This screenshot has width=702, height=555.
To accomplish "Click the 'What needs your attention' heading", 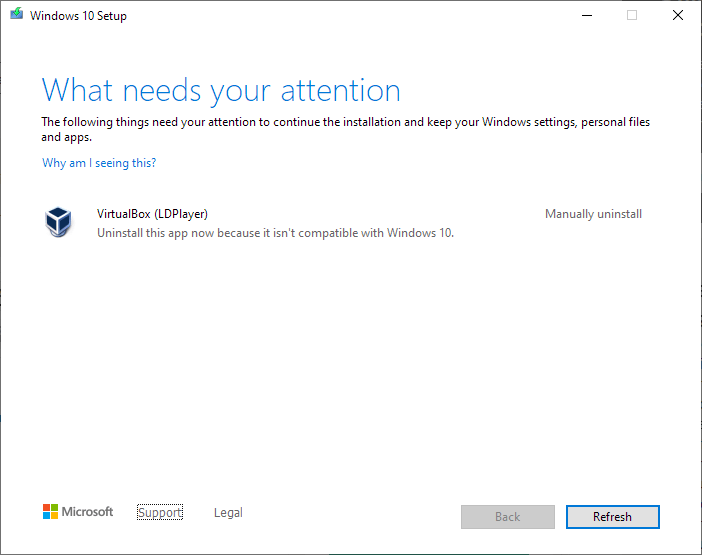I will click(x=221, y=91).
